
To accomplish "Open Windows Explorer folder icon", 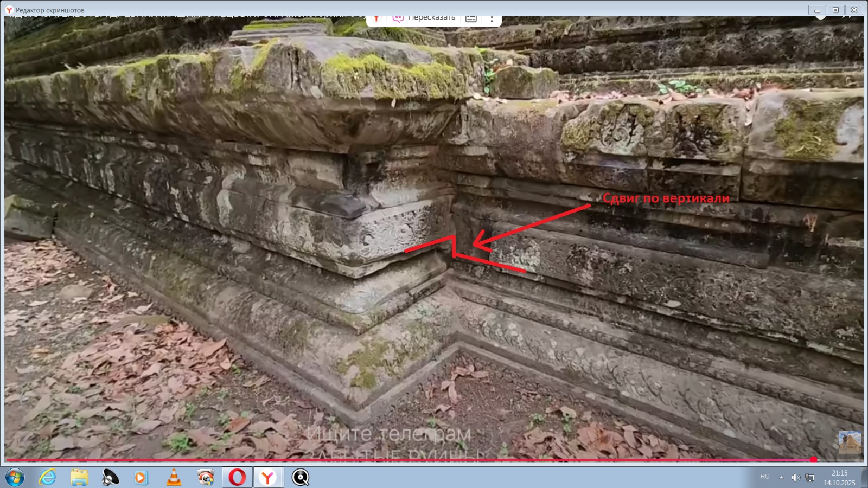I will (x=79, y=477).
